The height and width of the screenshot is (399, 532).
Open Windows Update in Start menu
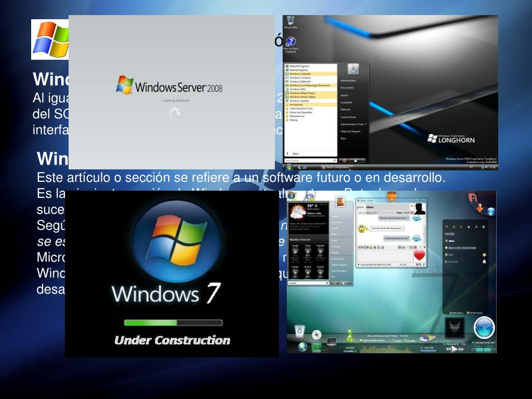click(311, 101)
